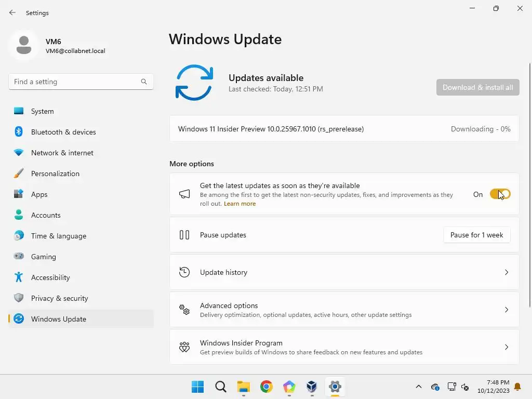Show hidden tray icons chevron
Viewport: 532px width, 399px height.
pyautogui.click(x=419, y=387)
